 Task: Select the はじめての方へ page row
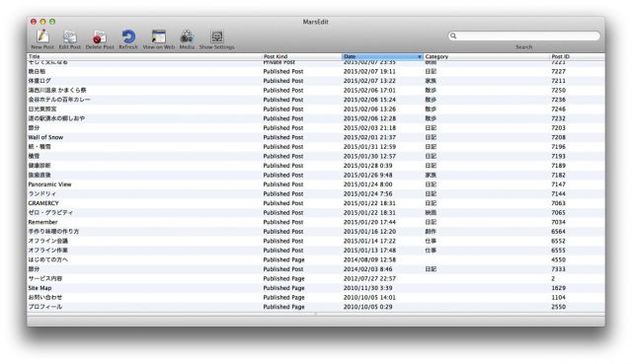316,259
